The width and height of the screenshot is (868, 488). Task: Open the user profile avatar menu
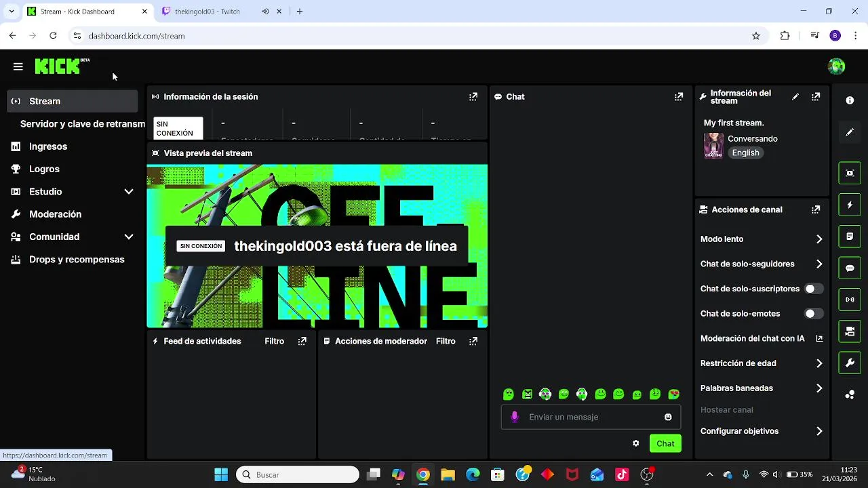tap(836, 66)
